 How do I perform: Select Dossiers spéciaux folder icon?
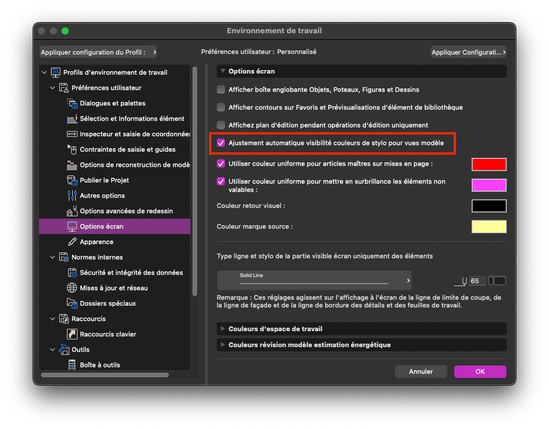point(72,303)
